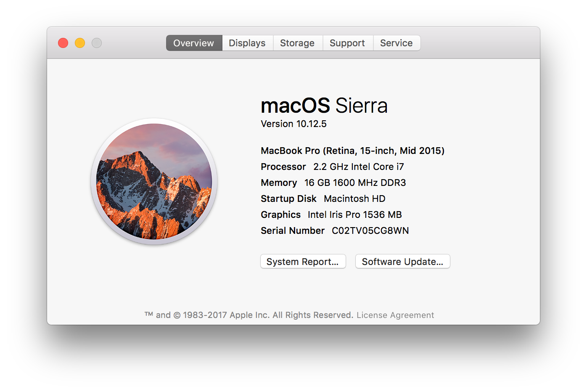Click the inactive green zoom button
This screenshot has height=392, width=587.
tap(96, 43)
